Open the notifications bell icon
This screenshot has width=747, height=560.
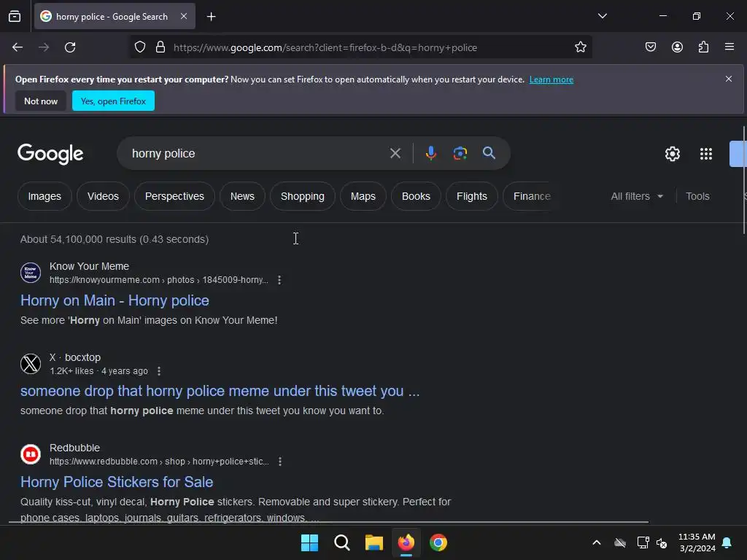[727, 542]
